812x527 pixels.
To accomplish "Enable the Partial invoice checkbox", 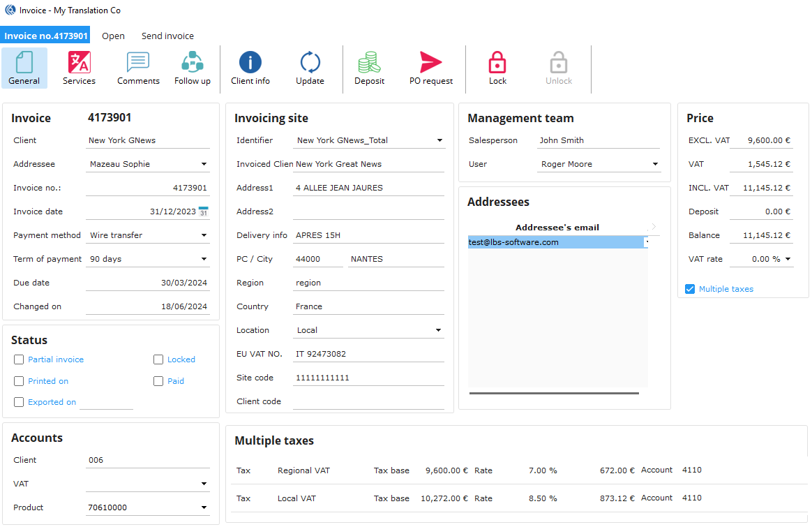I will (19, 359).
